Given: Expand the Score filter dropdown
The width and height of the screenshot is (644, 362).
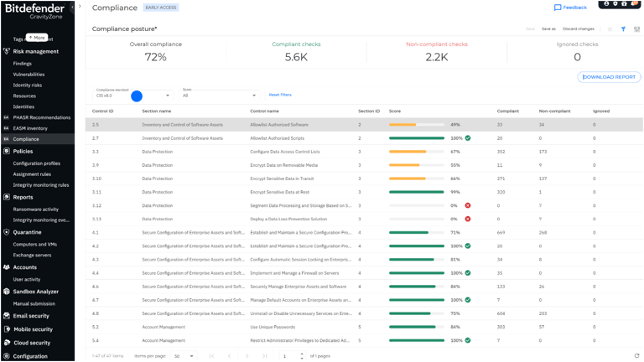Looking at the screenshot, I should [220, 96].
